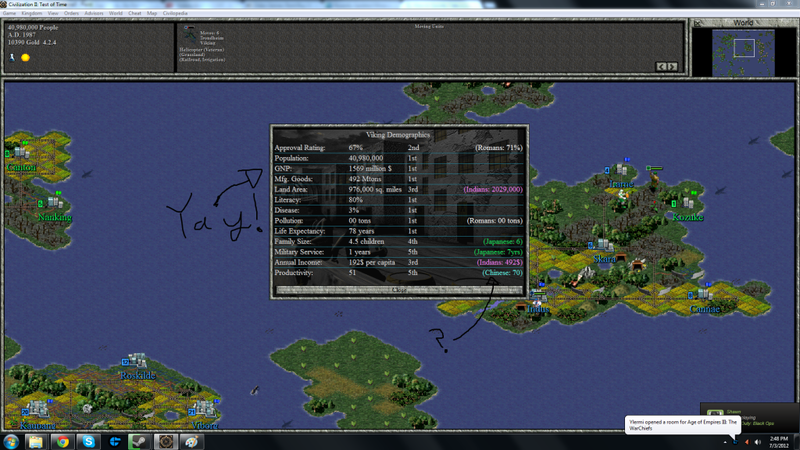800x450 pixels.
Task: Open Google Chrome from the taskbar
Action: tap(62, 442)
